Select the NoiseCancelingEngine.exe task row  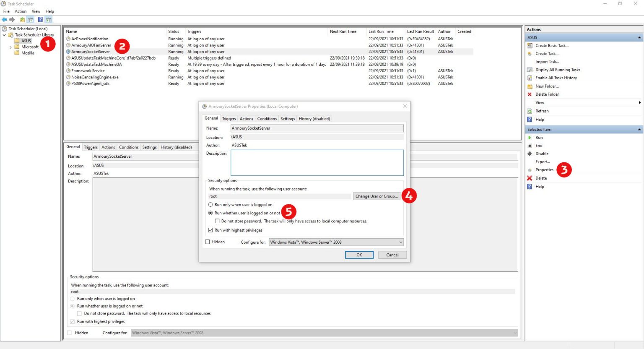(x=95, y=77)
